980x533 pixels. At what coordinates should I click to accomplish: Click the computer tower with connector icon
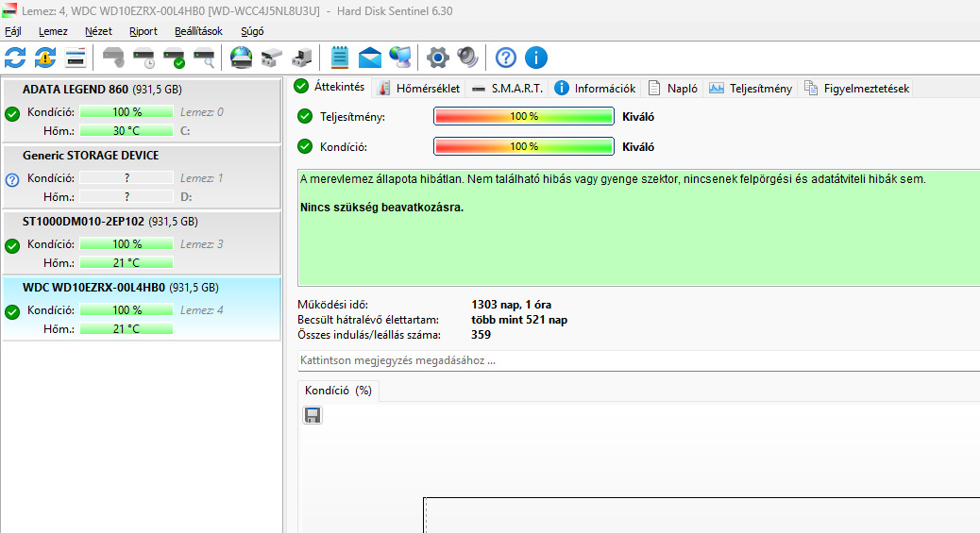pyautogui.click(x=302, y=58)
